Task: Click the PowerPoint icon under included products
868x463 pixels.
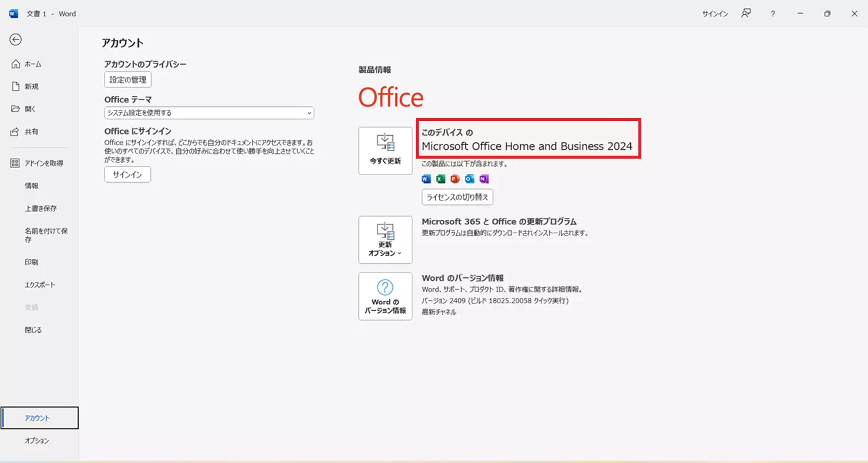Action: tap(455, 179)
